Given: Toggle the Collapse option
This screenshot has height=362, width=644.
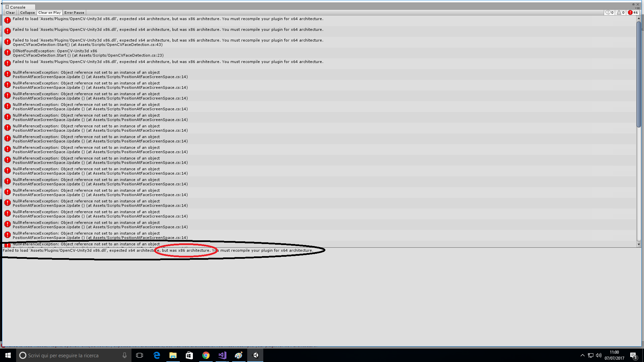Looking at the screenshot, I should (27, 12).
